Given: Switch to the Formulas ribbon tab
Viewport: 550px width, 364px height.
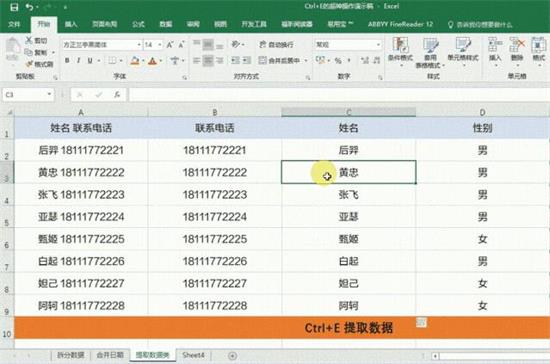Looking at the screenshot, I should (x=138, y=24).
